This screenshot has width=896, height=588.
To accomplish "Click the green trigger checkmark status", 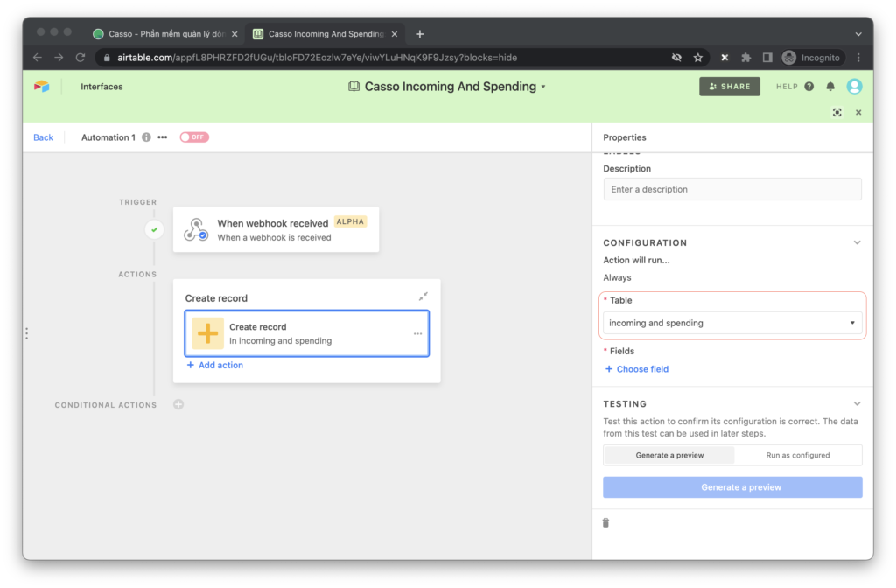I will coord(154,230).
